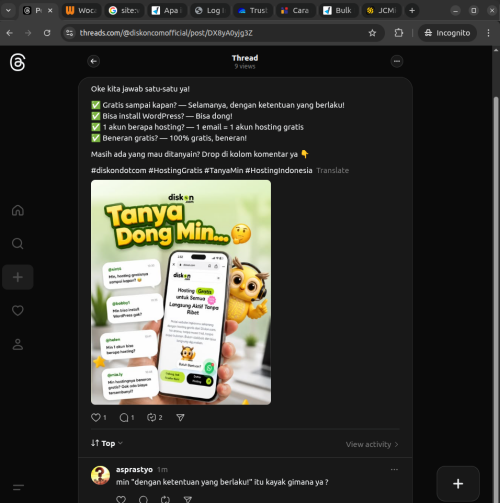The height and width of the screenshot is (503, 500).
Task: Share the main post
Action: click(x=180, y=417)
